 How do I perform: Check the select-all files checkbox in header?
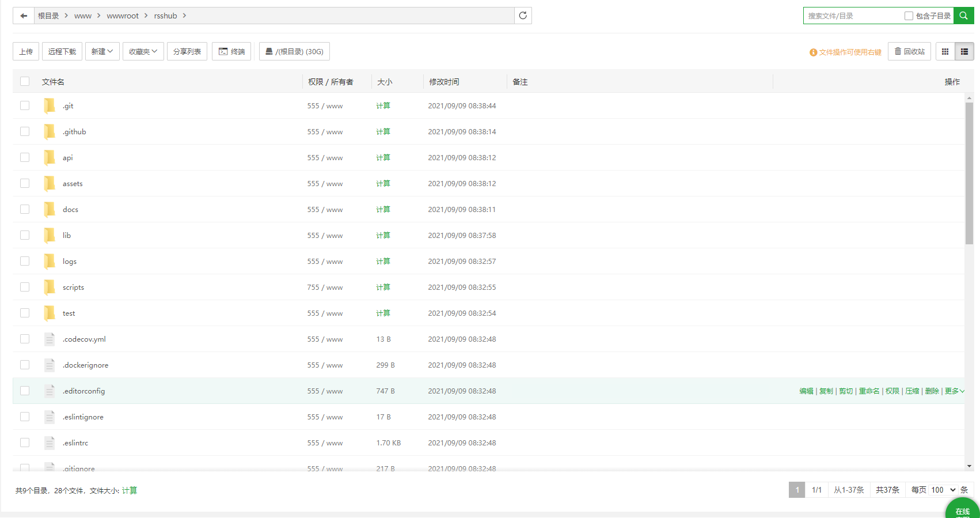[25, 81]
